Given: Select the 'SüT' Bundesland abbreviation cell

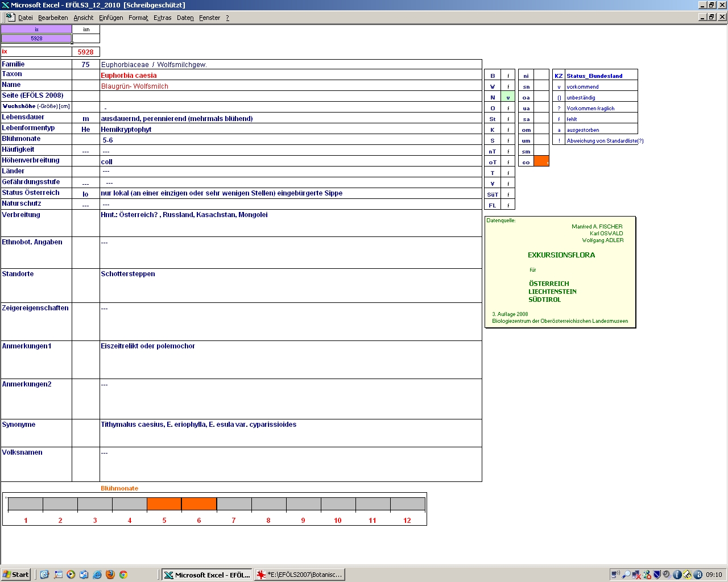Looking at the screenshot, I should point(493,194).
